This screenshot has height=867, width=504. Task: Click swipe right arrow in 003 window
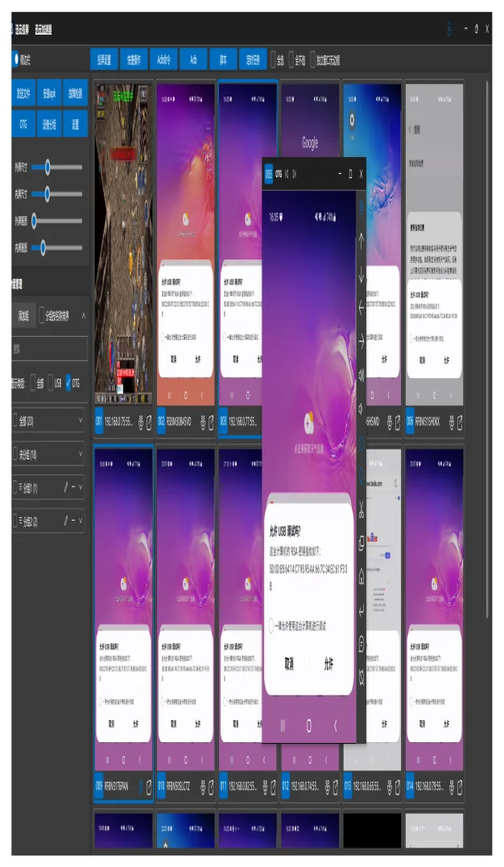click(x=361, y=341)
